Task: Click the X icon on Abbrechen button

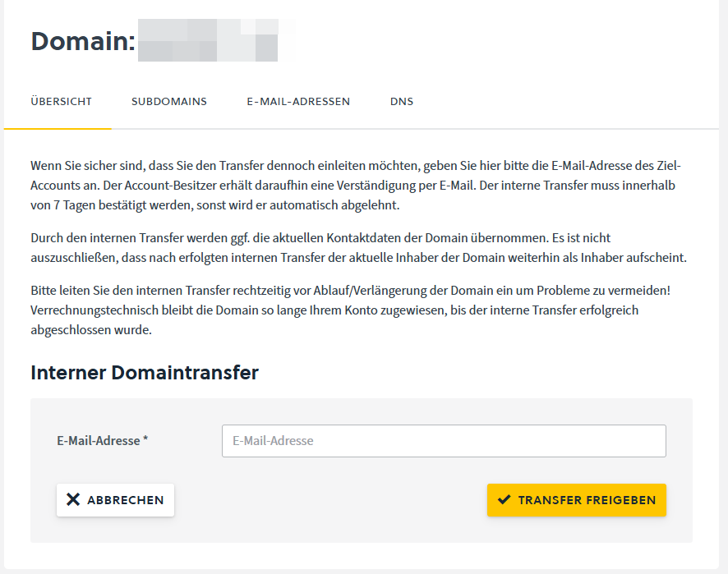Action: (x=73, y=500)
